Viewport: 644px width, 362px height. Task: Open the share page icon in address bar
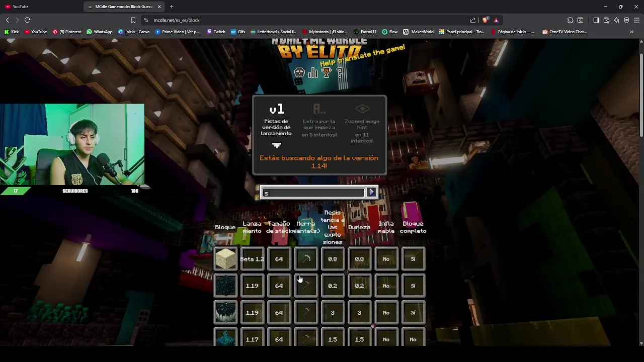pos(473,20)
